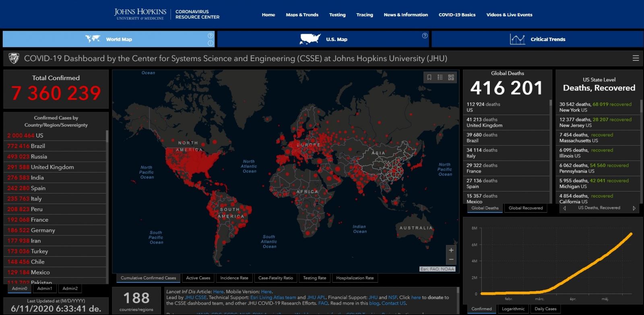The width and height of the screenshot is (644, 315).
Task: Click the world map icon on World Map tab
Action: [93, 39]
